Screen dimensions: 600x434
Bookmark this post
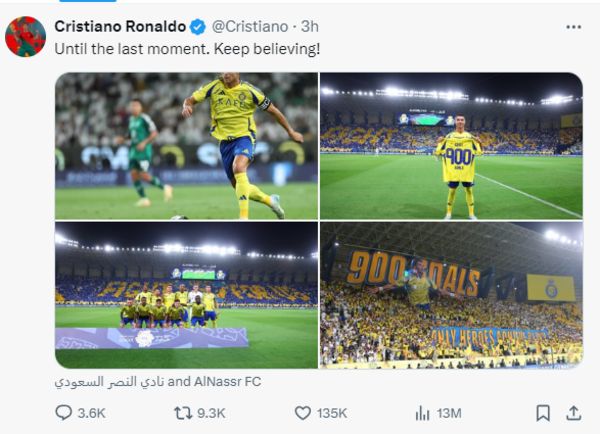pyautogui.click(x=542, y=412)
